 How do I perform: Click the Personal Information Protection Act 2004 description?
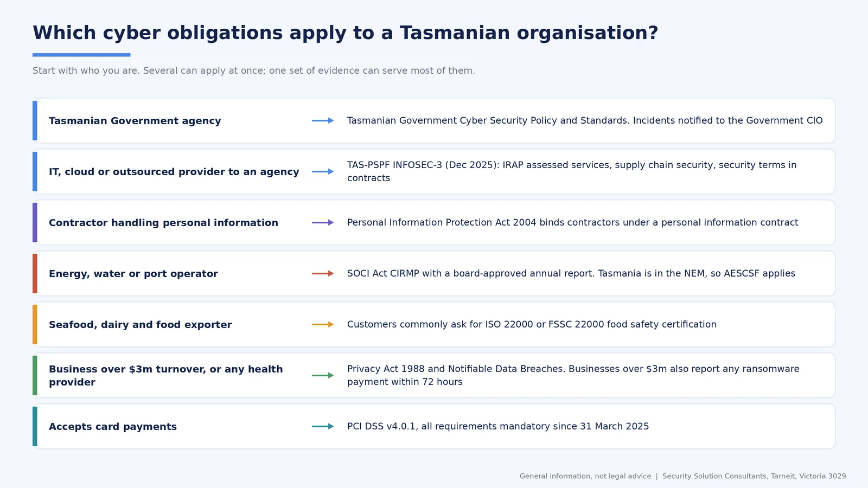click(x=572, y=222)
